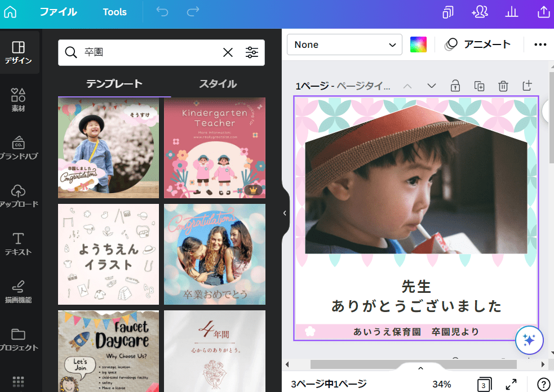
Task: Delete the current page
Action: coord(503,86)
